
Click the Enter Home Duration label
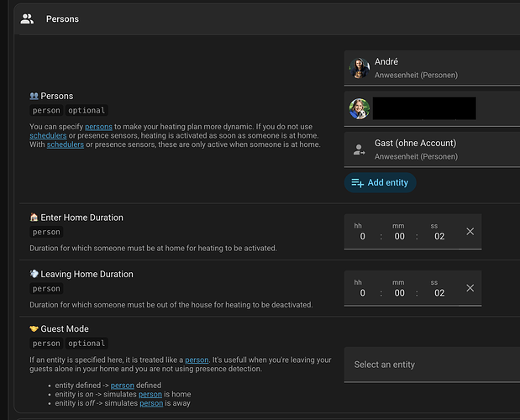(x=82, y=218)
